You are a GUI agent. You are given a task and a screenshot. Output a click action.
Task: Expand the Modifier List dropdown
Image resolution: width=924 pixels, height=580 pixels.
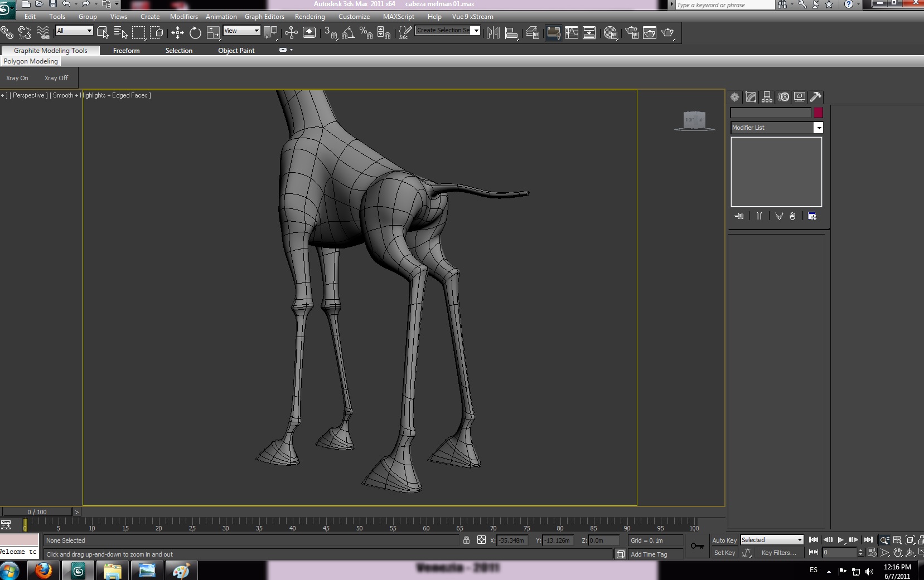(818, 128)
